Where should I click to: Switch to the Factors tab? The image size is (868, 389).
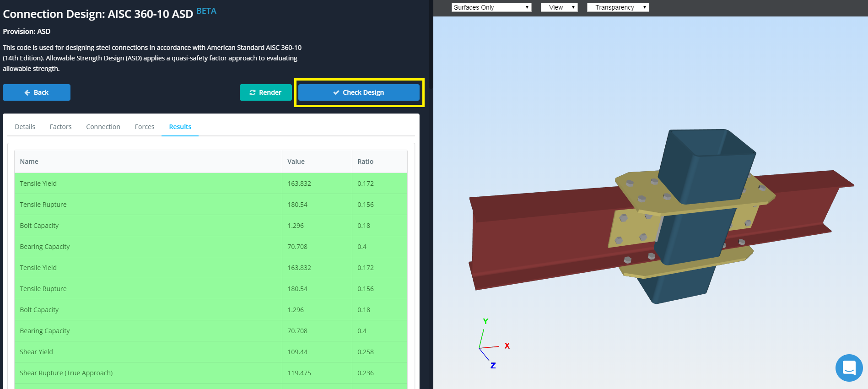click(x=60, y=127)
